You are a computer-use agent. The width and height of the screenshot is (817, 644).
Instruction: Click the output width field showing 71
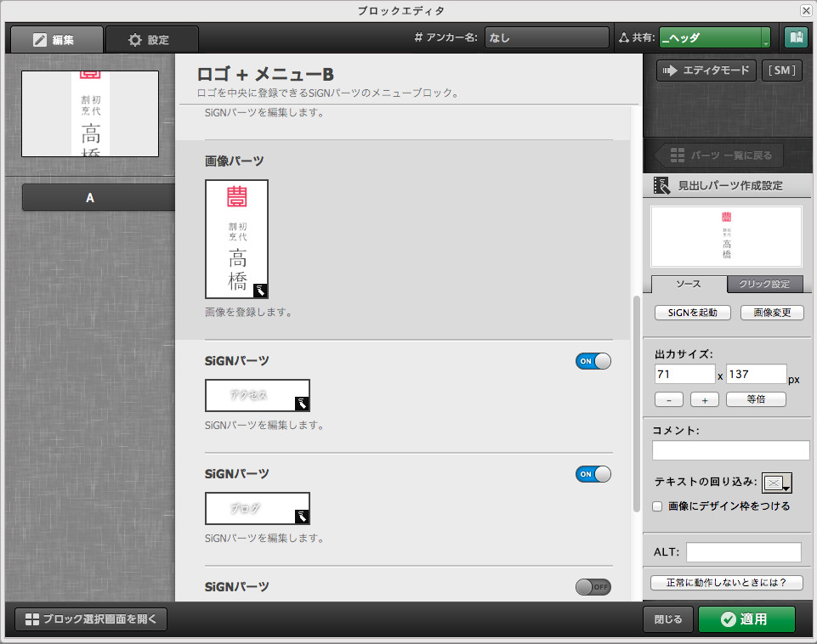(x=684, y=374)
